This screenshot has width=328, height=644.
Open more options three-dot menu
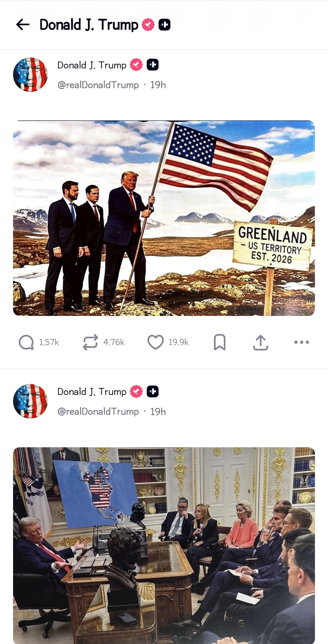point(302,342)
